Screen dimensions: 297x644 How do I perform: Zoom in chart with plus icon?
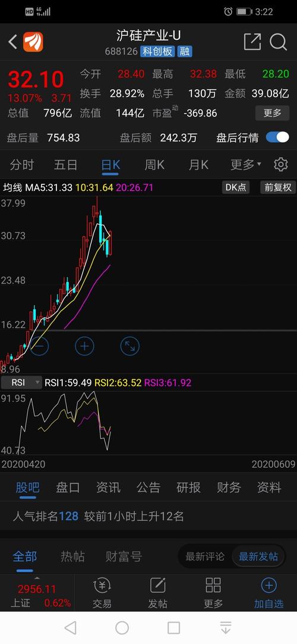(x=84, y=346)
